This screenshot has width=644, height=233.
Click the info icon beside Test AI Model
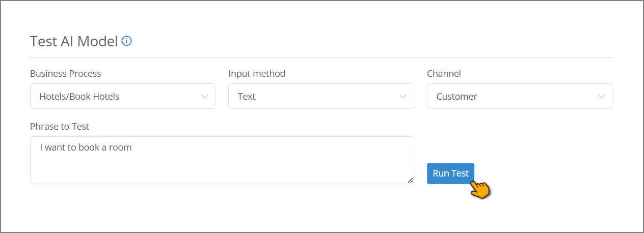[127, 41]
